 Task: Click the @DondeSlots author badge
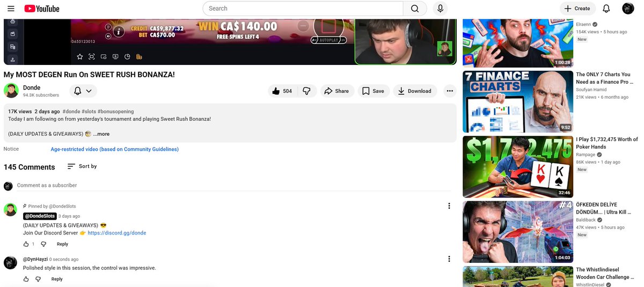click(40, 216)
